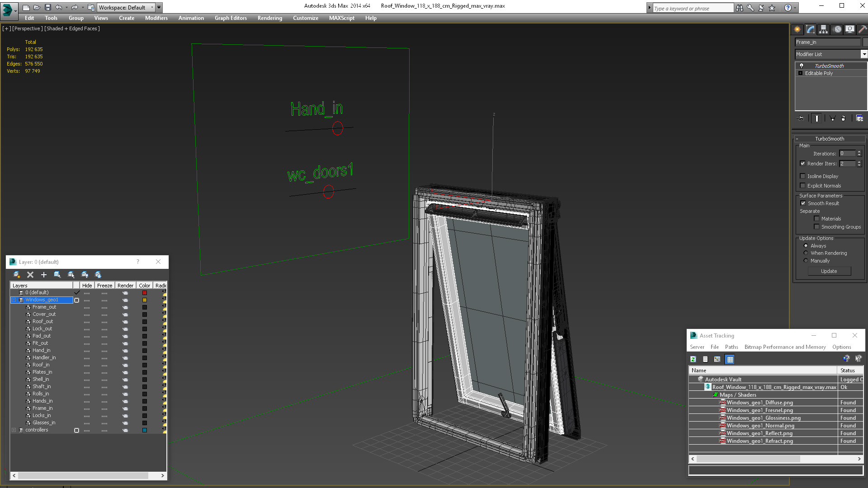Click the Frame_in object name field
Image resolution: width=868 pixels, height=488 pixels.
[x=827, y=42]
